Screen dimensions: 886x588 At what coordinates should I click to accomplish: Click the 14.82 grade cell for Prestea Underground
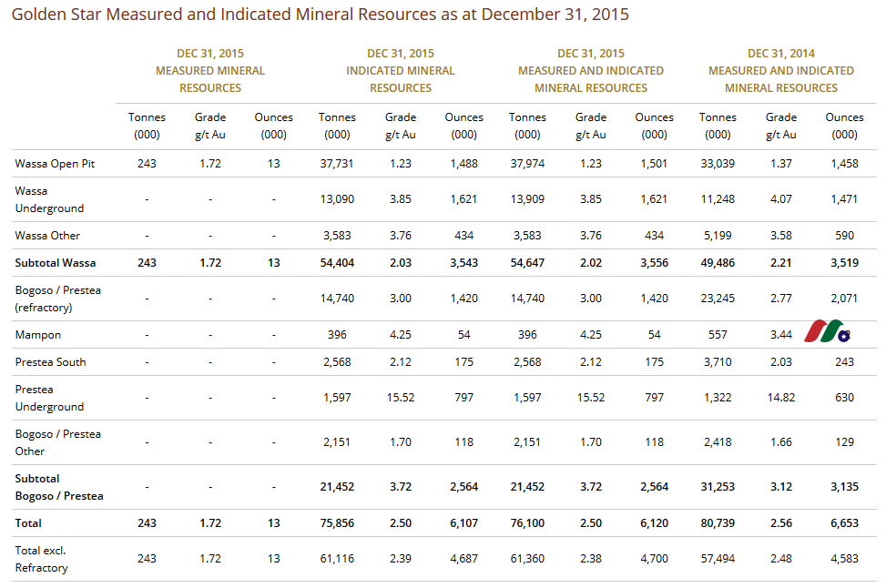[x=781, y=398]
